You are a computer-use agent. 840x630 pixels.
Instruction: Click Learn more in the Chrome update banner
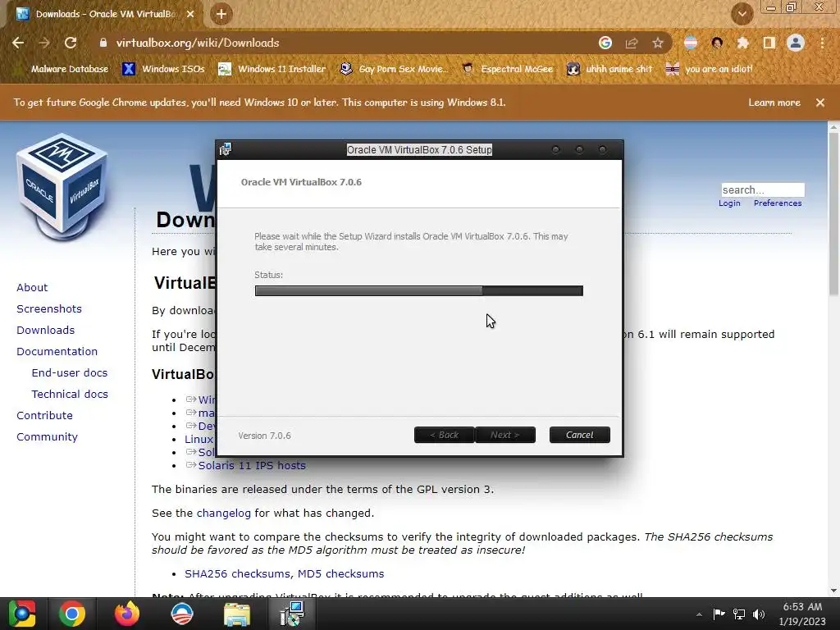(774, 103)
